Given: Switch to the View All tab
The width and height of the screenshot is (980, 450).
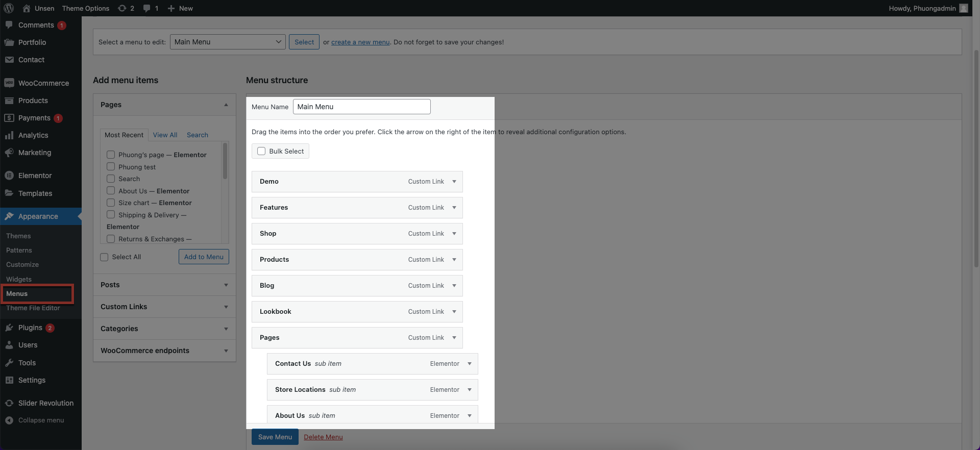Looking at the screenshot, I should point(165,135).
